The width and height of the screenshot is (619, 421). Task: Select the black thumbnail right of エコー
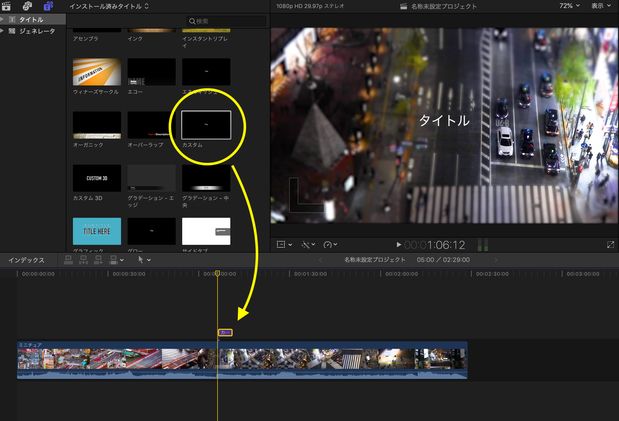tap(206, 71)
